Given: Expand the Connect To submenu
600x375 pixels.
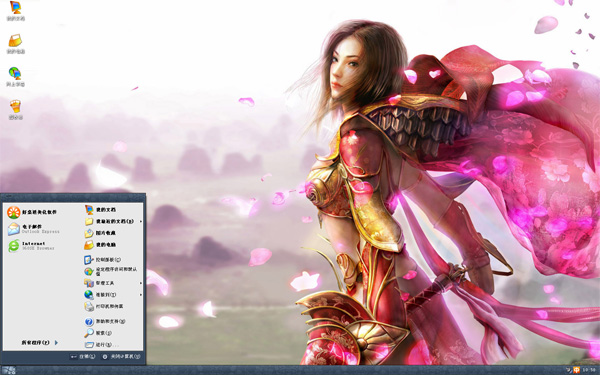Looking at the screenshot, I should tap(113, 295).
